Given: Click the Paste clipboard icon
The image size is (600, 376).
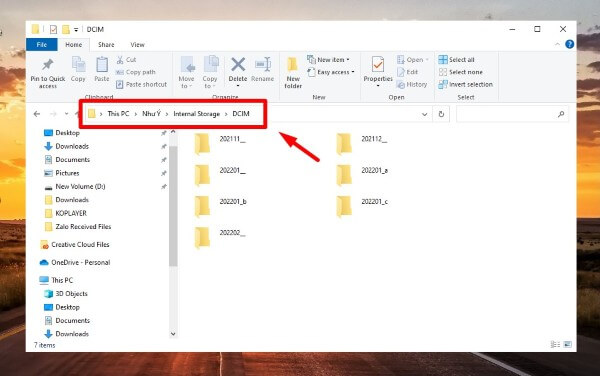Looking at the screenshot, I should [102, 64].
